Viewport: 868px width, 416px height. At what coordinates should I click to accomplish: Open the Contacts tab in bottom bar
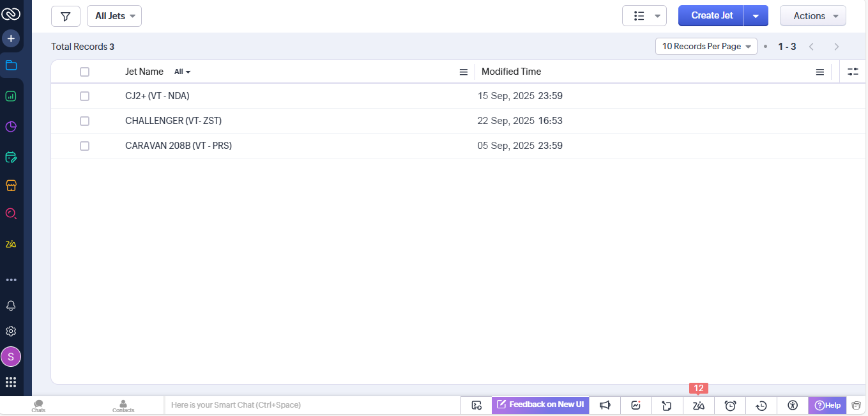[x=123, y=406]
